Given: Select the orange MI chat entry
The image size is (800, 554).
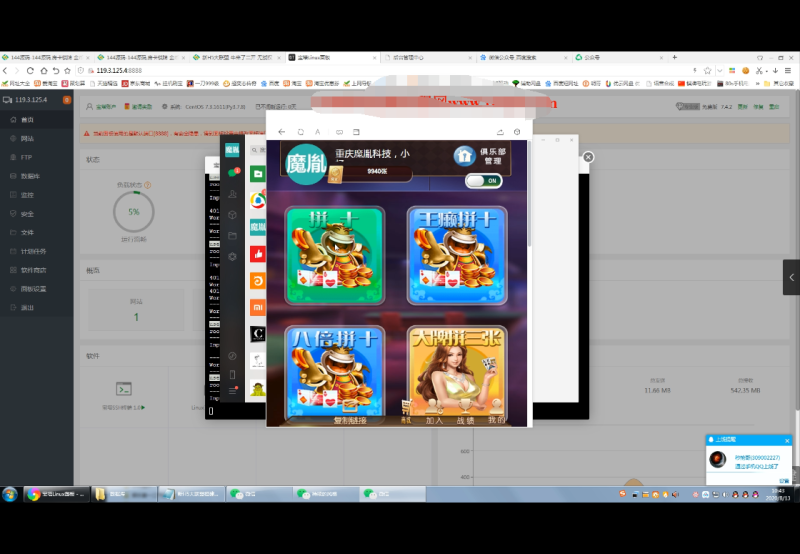Looking at the screenshot, I should point(258,308).
